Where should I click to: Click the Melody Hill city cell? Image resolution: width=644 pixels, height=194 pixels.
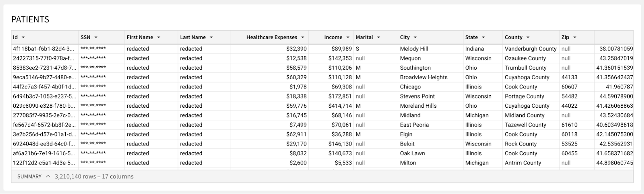[x=431, y=49]
